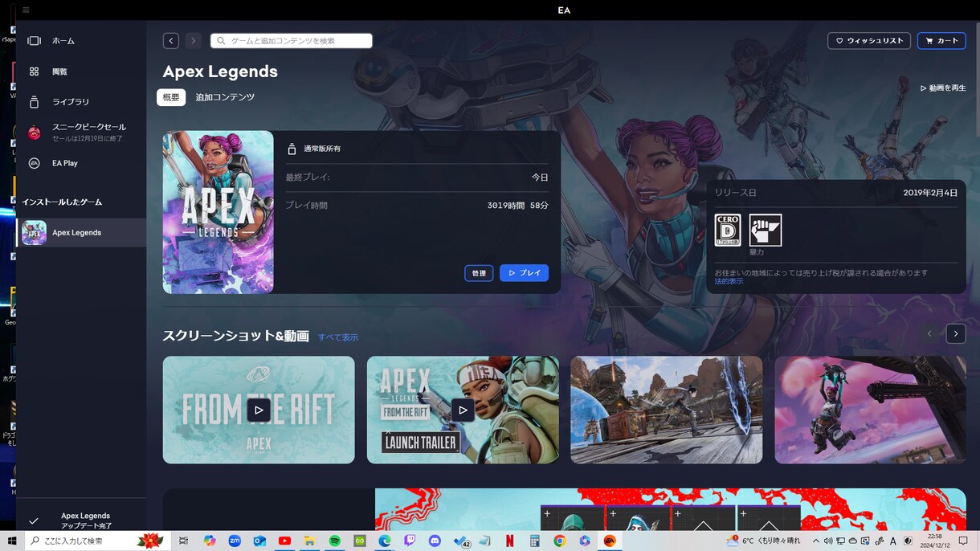Switch to the 概要 tab
The width and height of the screenshot is (980, 551).
coord(171,97)
